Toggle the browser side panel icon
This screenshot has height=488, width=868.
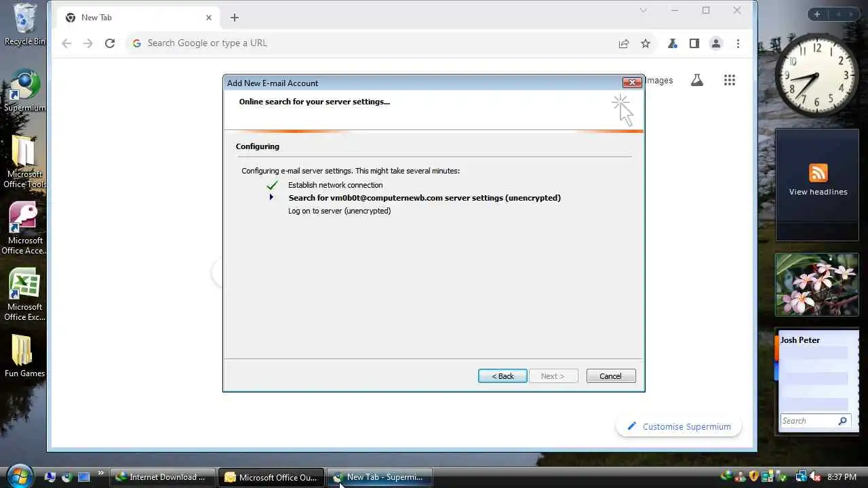click(x=694, y=43)
